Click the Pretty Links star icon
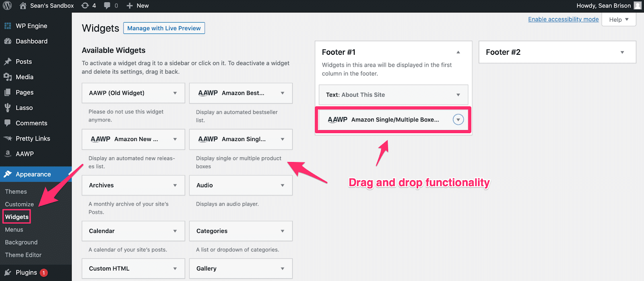 (x=8, y=138)
